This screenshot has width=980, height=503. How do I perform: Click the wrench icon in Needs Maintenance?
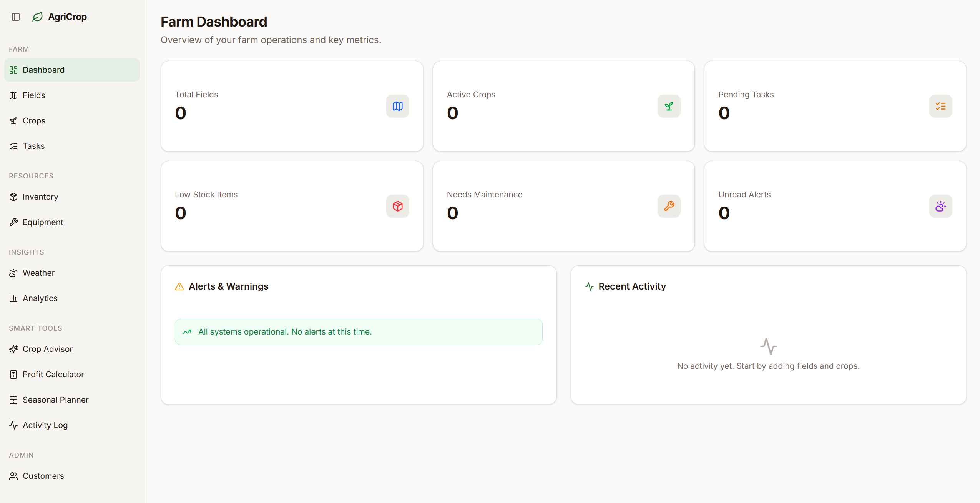(x=669, y=206)
